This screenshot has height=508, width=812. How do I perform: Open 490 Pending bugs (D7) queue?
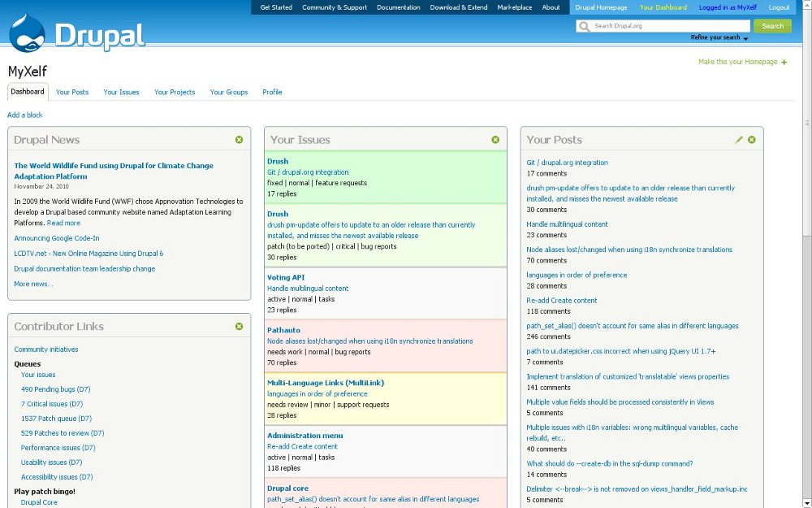coord(55,389)
